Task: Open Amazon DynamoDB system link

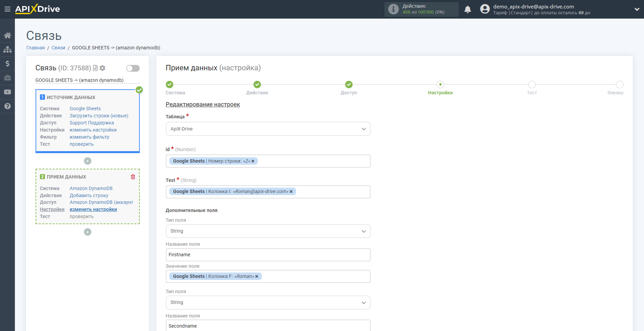Action: [91, 188]
